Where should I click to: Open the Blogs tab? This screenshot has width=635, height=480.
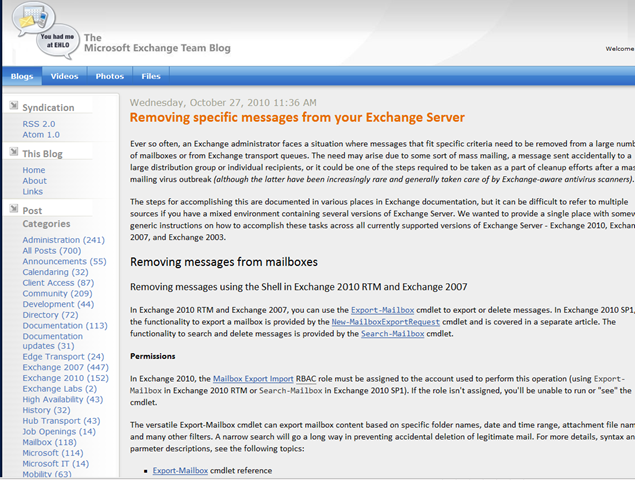click(x=22, y=76)
